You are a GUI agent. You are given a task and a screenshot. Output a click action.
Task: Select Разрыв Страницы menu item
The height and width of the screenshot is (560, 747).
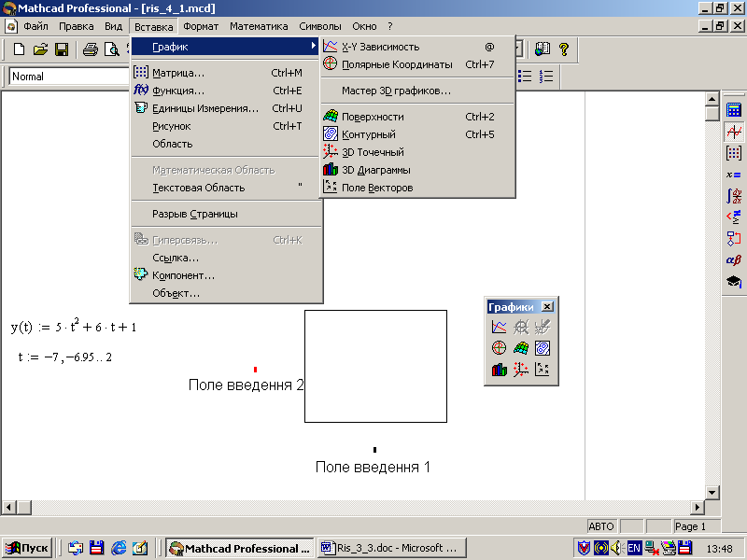tap(226, 214)
